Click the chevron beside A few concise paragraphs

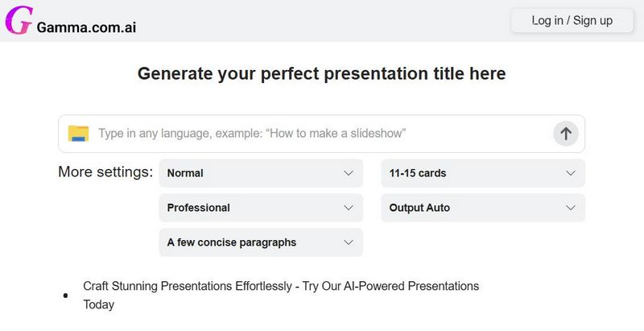pyautogui.click(x=349, y=242)
